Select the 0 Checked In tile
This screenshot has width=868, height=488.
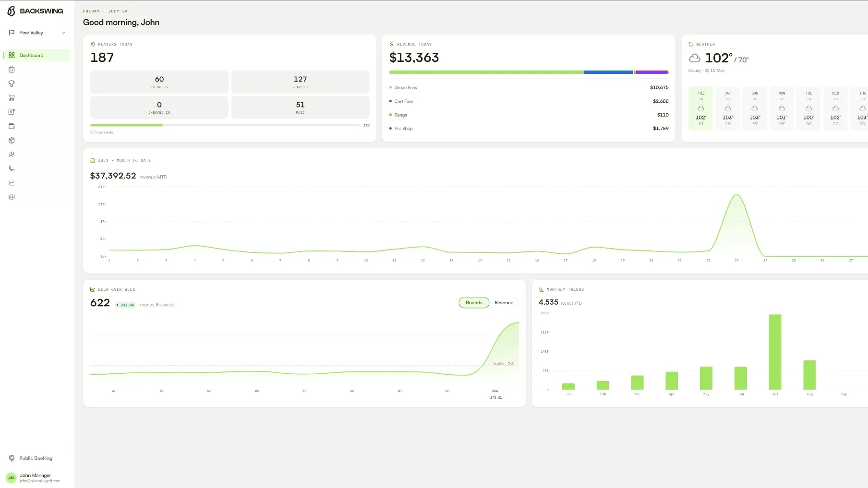[159, 107]
